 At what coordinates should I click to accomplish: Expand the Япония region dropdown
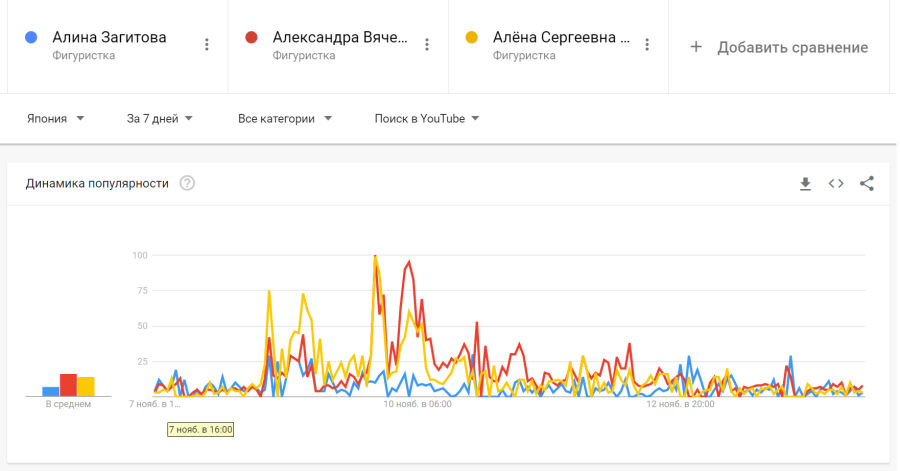(x=56, y=118)
